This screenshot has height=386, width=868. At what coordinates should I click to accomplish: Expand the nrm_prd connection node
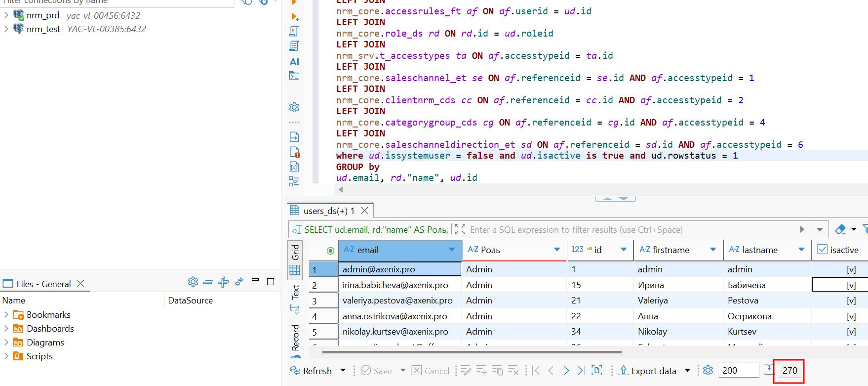click(6, 15)
